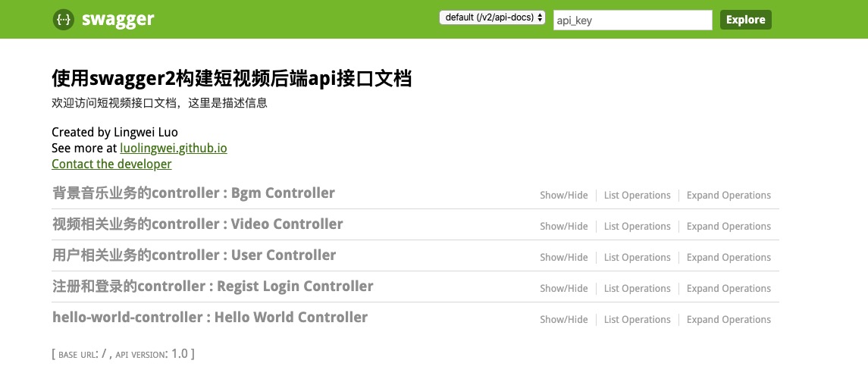Viewport: 868px width, 376px height.
Task: Open the luolingwei.github.io link
Action: [x=174, y=148]
